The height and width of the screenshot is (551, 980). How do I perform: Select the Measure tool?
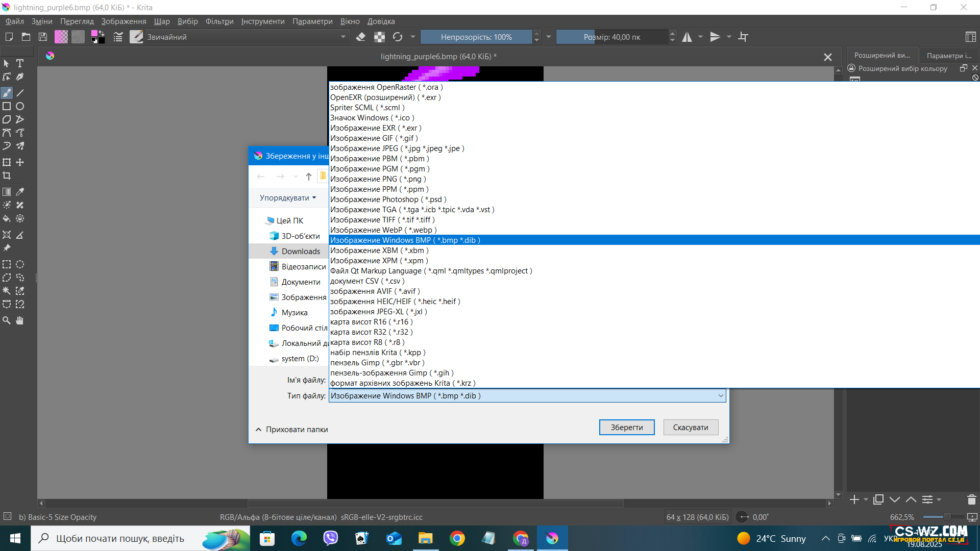coord(20,235)
